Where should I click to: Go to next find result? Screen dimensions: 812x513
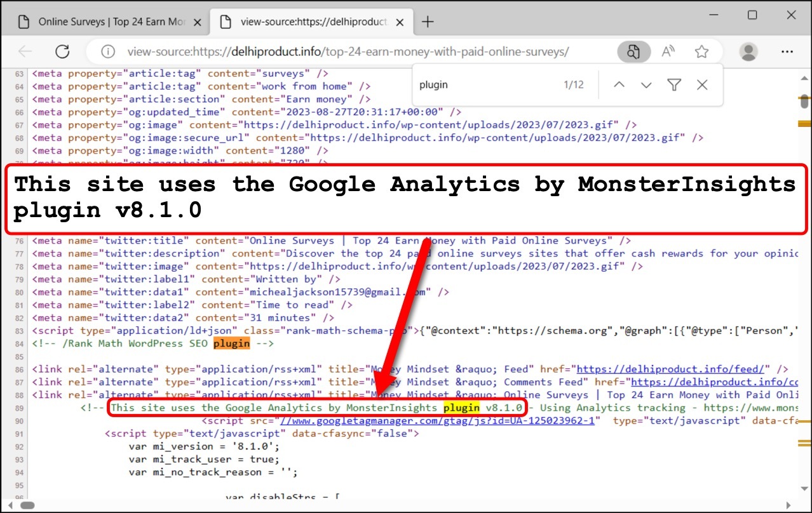pos(646,85)
